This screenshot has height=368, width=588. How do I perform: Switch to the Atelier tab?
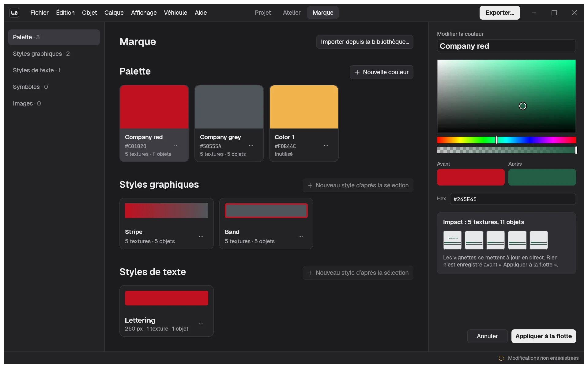coord(292,13)
